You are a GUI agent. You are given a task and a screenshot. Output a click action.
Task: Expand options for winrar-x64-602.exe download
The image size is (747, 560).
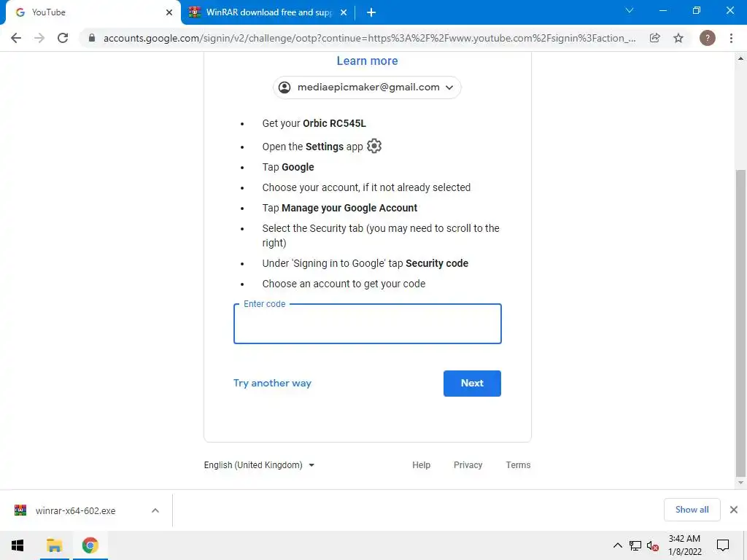155,510
